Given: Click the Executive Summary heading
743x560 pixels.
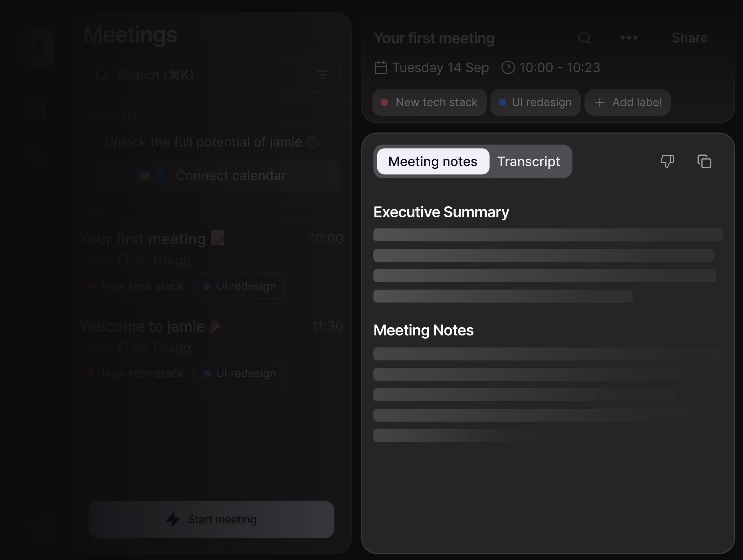Looking at the screenshot, I should point(441,212).
